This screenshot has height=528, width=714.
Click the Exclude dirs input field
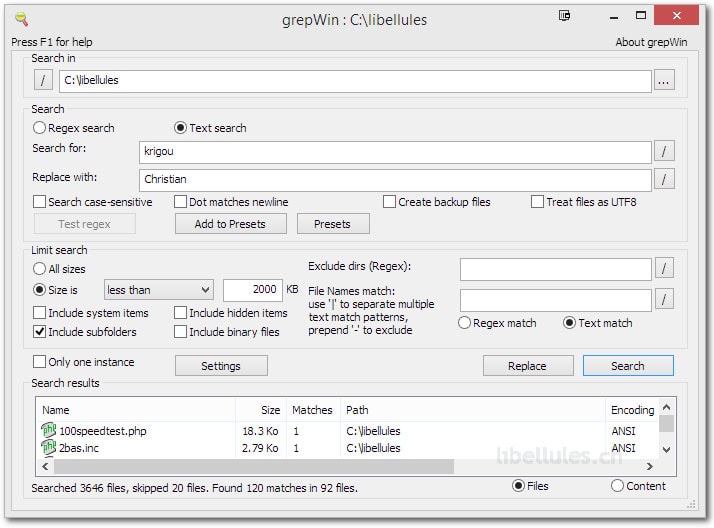pos(556,269)
